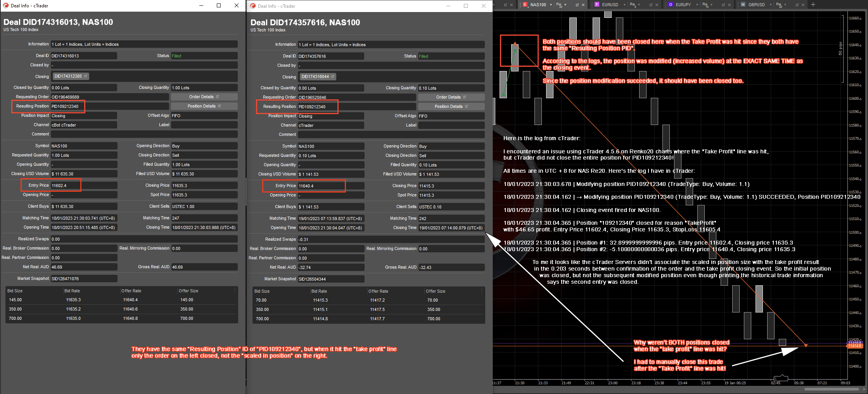Open Renko timeframe dropdown on EURUSD tab

pyautogui.click(x=639, y=5)
